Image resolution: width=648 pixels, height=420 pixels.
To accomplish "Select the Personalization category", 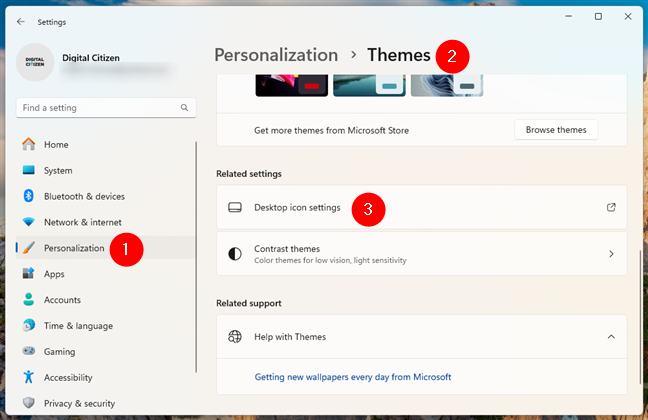I will pyautogui.click(x=105, y=248).
